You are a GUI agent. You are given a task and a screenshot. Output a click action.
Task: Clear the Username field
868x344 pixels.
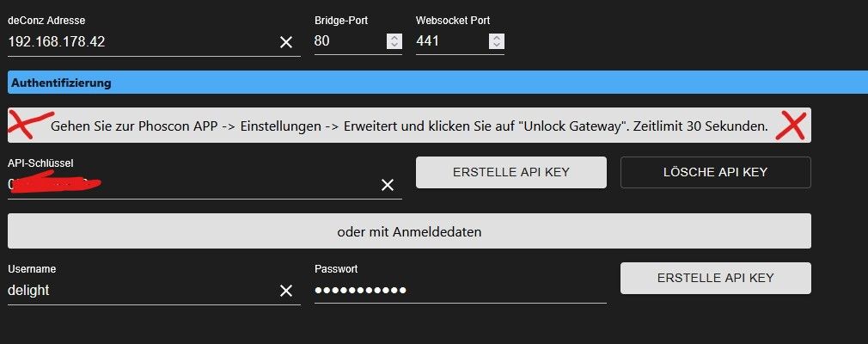click(x=286, y=291)
